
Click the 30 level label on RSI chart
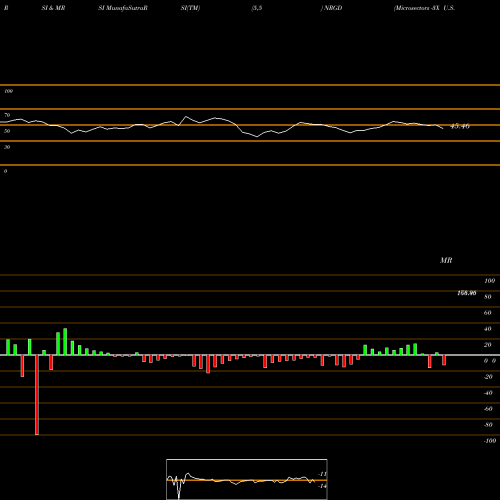7,147
